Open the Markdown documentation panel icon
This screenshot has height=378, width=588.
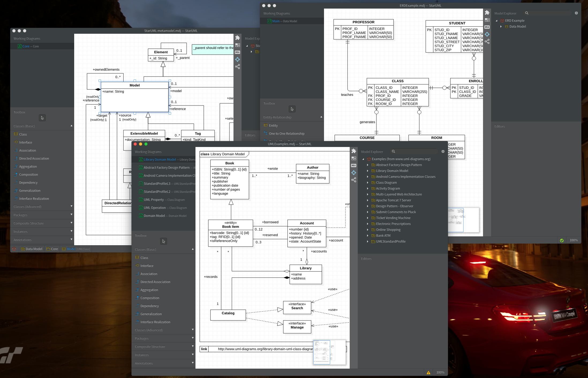pyautogui.click(x=353, y=165)
